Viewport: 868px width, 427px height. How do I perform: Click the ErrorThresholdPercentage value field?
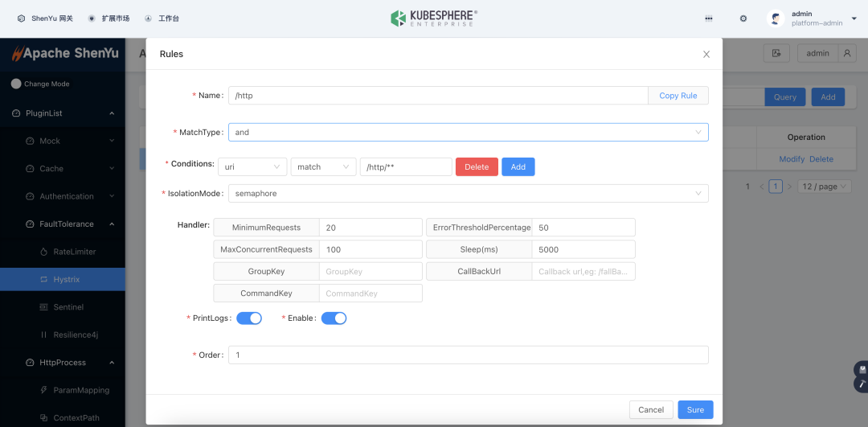(583, 227)
